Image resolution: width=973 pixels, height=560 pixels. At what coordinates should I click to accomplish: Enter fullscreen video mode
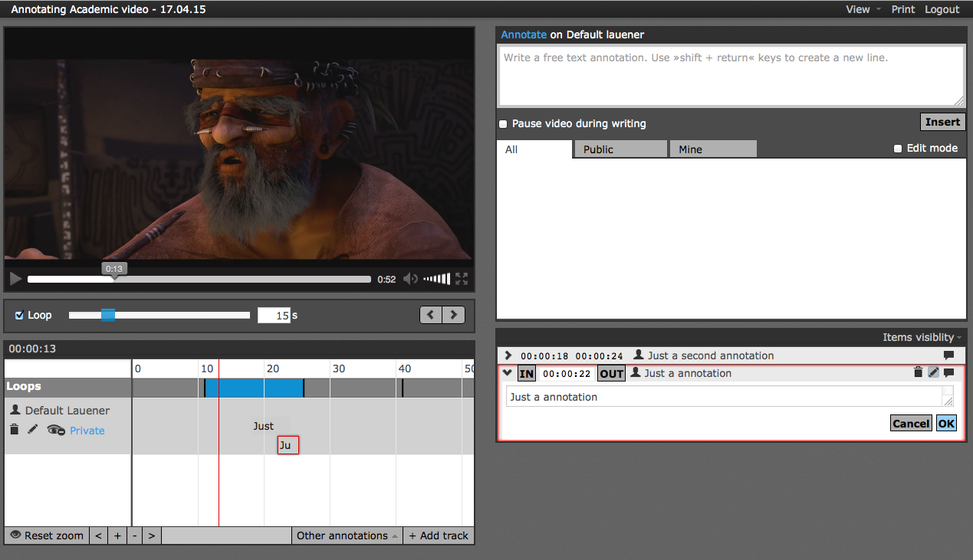[x=462, y=279]
